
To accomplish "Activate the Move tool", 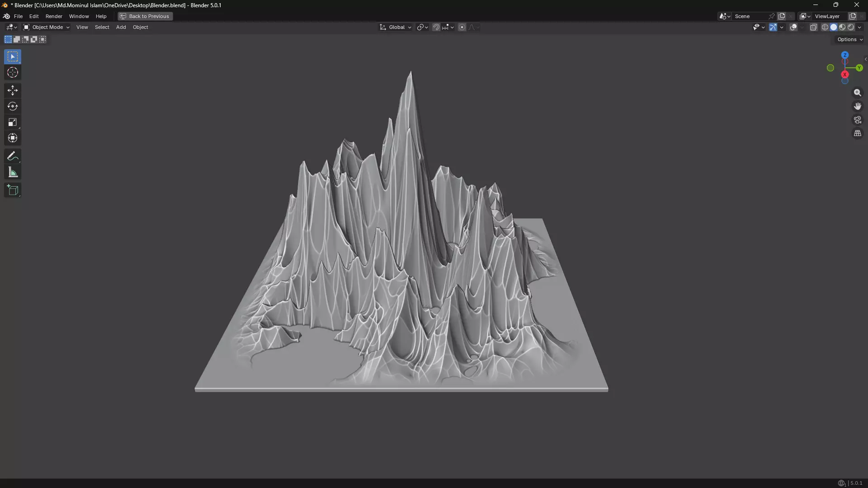I will pyautogui.click(x=13, y=90).
